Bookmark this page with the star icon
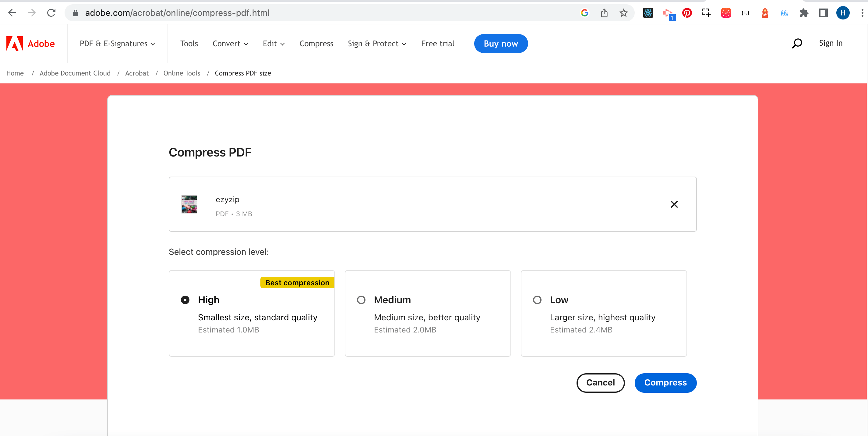Screen dimensions: 868x436 [x=623, y=13]
